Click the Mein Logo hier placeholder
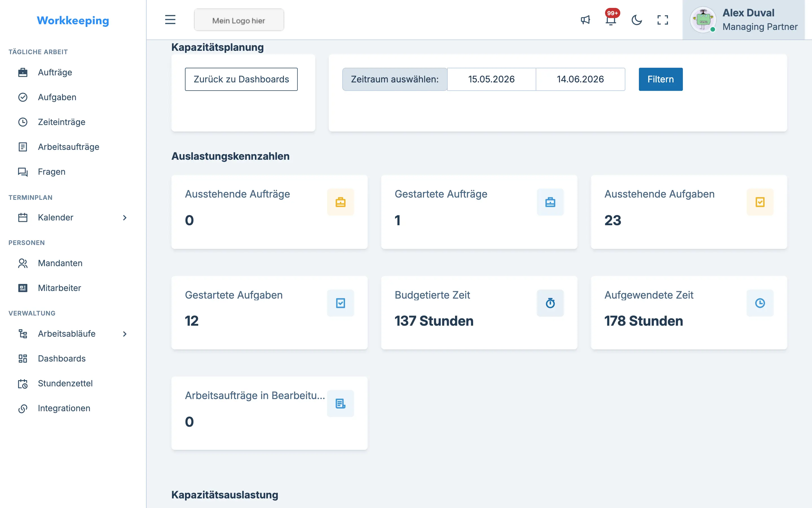This screenshot has height=508, width=812. click(239, 20)
